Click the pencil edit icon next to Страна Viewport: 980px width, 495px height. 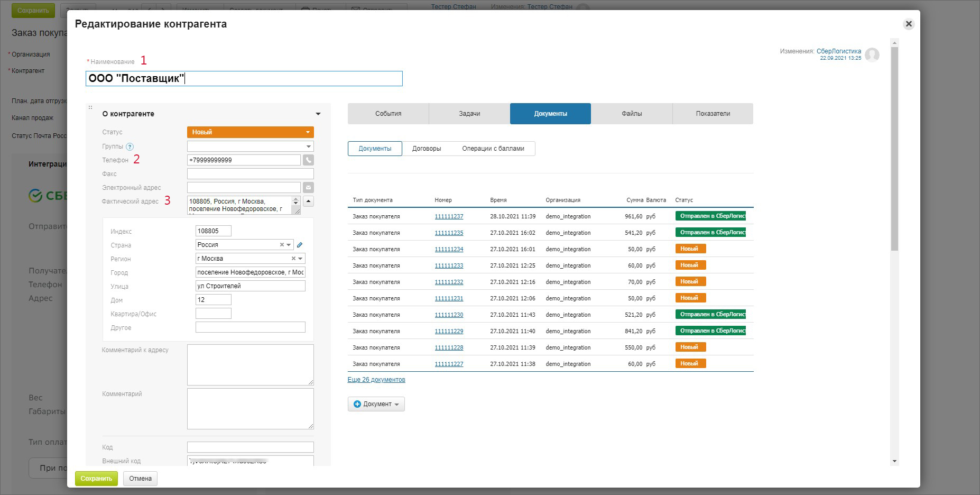tap(300, 245)
